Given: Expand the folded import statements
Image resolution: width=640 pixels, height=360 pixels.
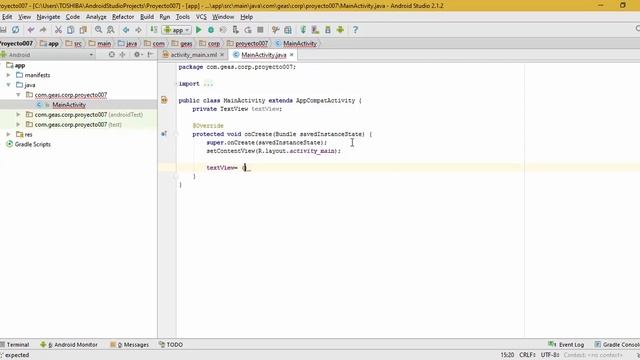Looking at the screenshot, I should pyautogui.click(x=208, y=84).
